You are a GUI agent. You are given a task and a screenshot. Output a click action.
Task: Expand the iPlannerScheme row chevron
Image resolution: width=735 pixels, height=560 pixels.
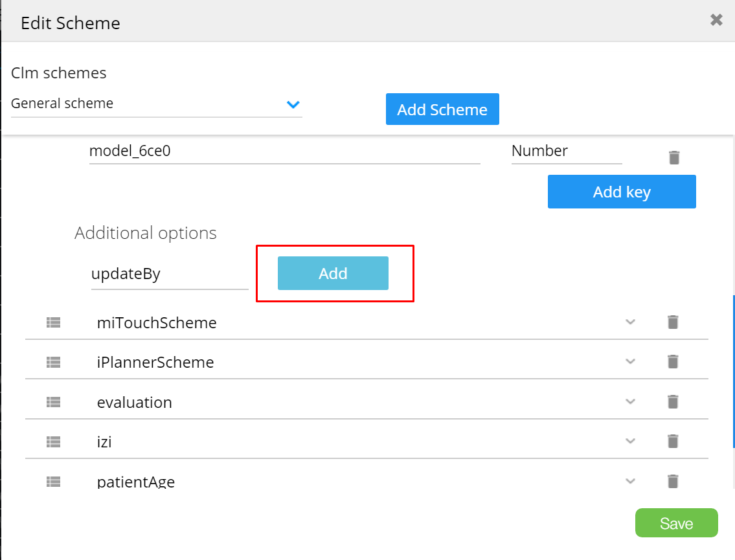[630, 362]
